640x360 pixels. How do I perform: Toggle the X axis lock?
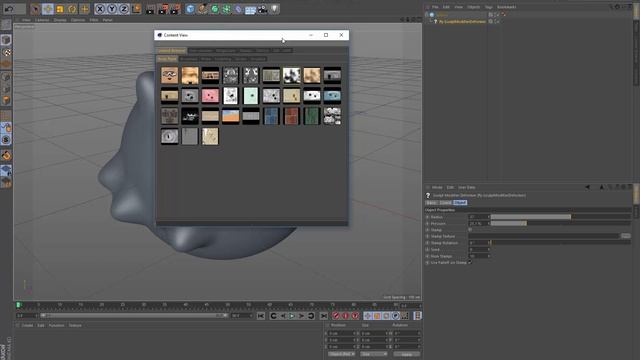coord(100,9)
